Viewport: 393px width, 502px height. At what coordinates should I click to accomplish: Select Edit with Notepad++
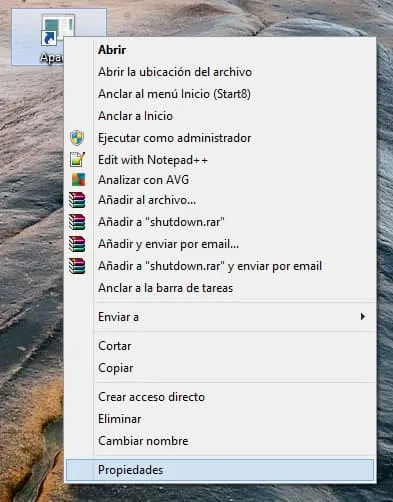220,160
